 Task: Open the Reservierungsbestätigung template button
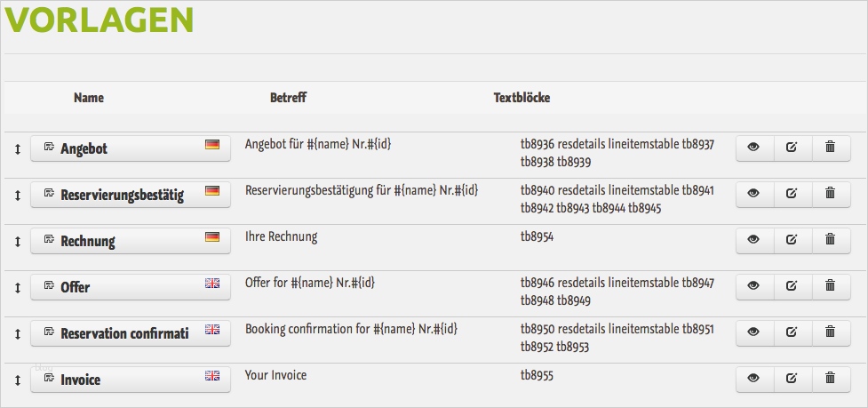point(122,195)
